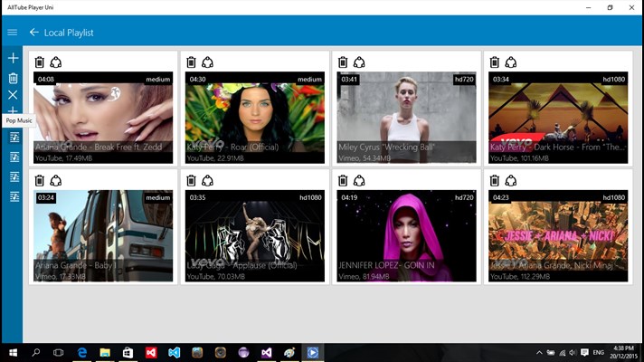The image size is (644, 362).
Task: Delete the Miley Cyrus Wrecking Ball video
Action: [x=343, y=62]
